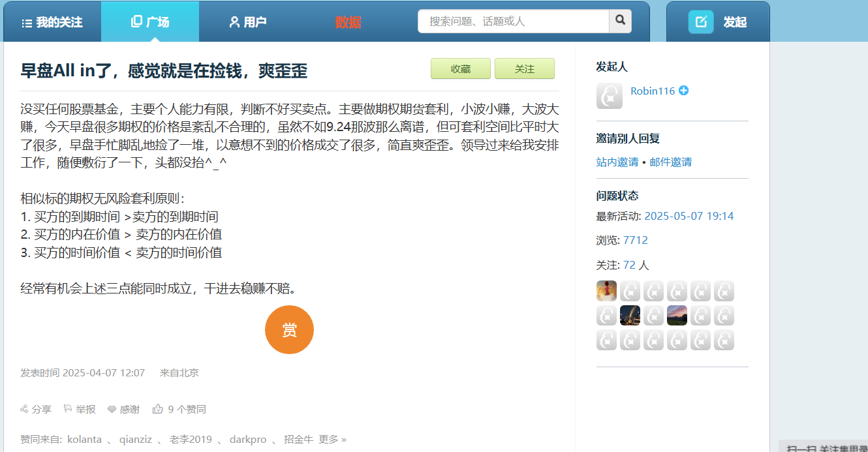This screenshot has height=452, width=868.
Task: Open Robin116's avatar image
Action: [x=610, y=96]
